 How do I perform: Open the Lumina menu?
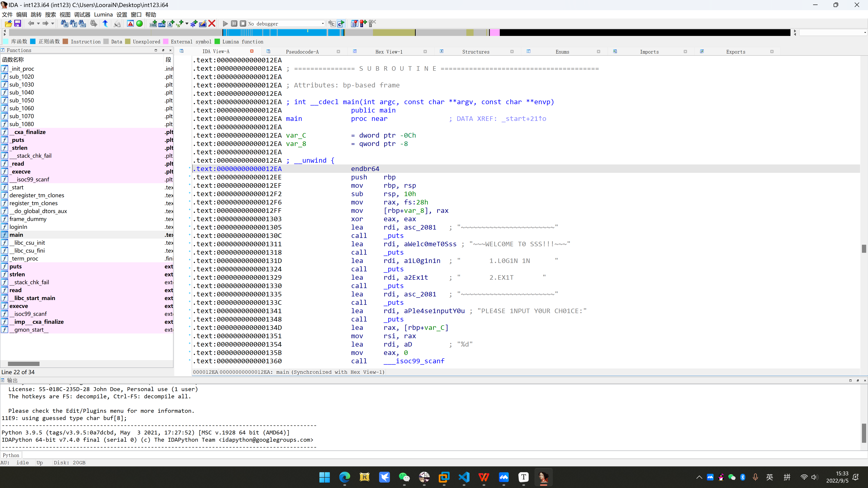pos(104,14)
